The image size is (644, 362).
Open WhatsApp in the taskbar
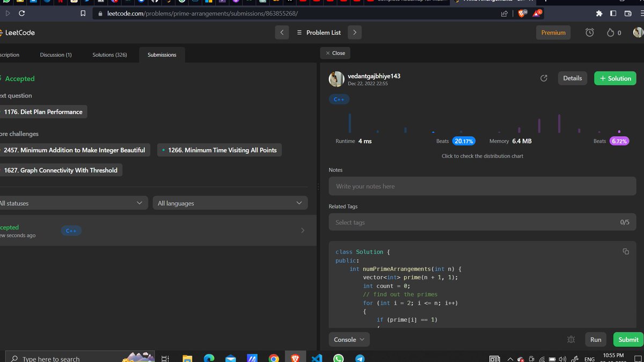point(338,359)
